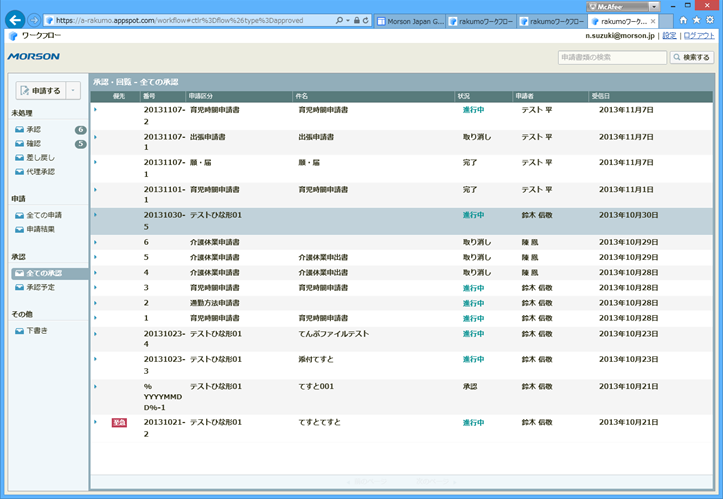Viewport: 723px width, 499px height.
Task: Open the dropdown arrow next to 申請する
Action: coord(72,91)
